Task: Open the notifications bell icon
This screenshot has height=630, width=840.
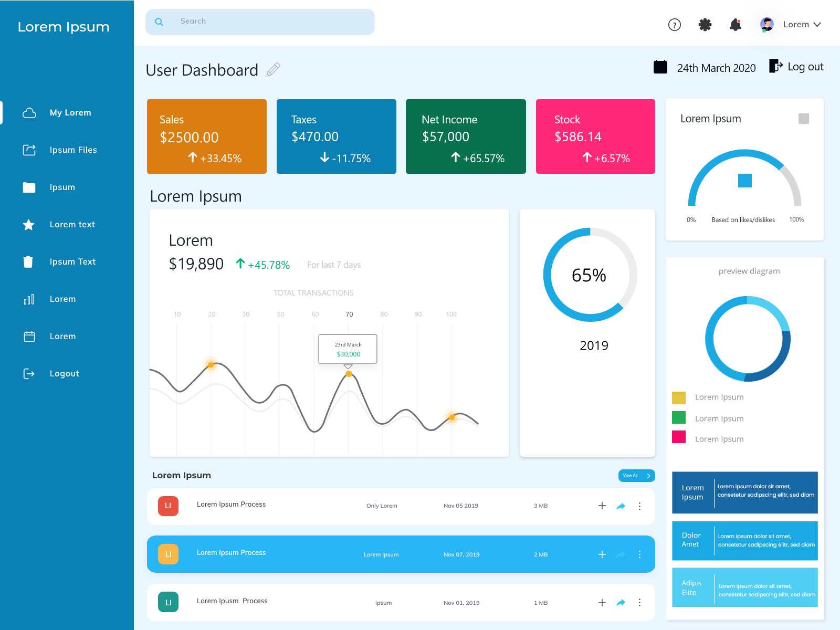Action: (736, 25)
